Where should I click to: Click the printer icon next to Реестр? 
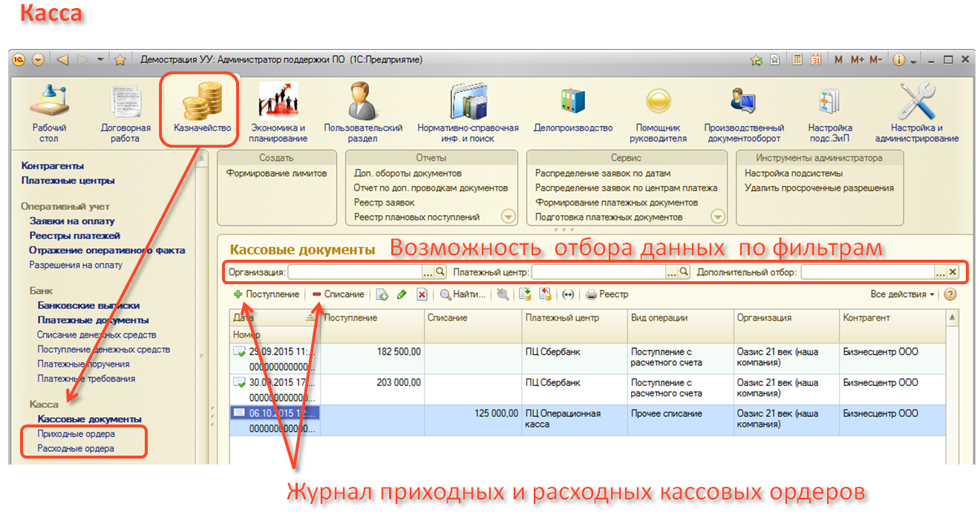pyautogui.click(x=591, y=295)
